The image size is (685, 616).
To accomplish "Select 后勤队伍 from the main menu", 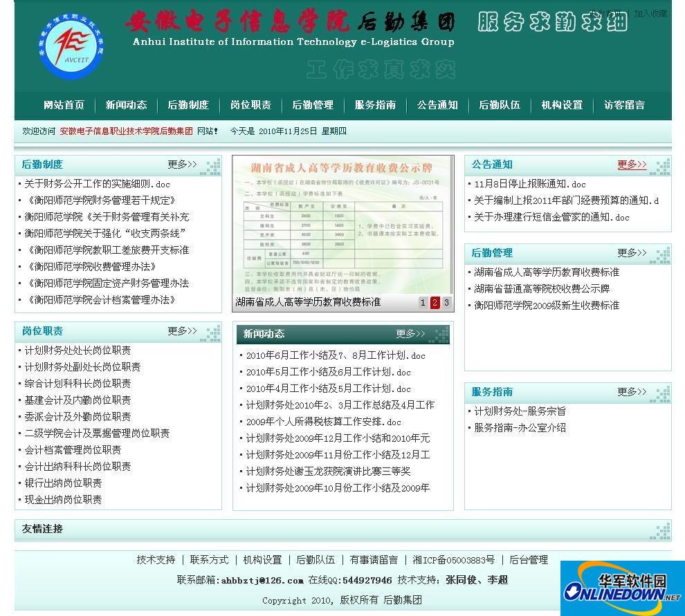I will tap(500, 105).
